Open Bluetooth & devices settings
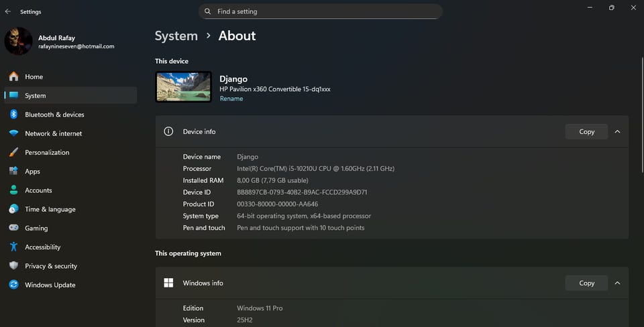This screenshot has height=327, width=644. tap(70, 114)
